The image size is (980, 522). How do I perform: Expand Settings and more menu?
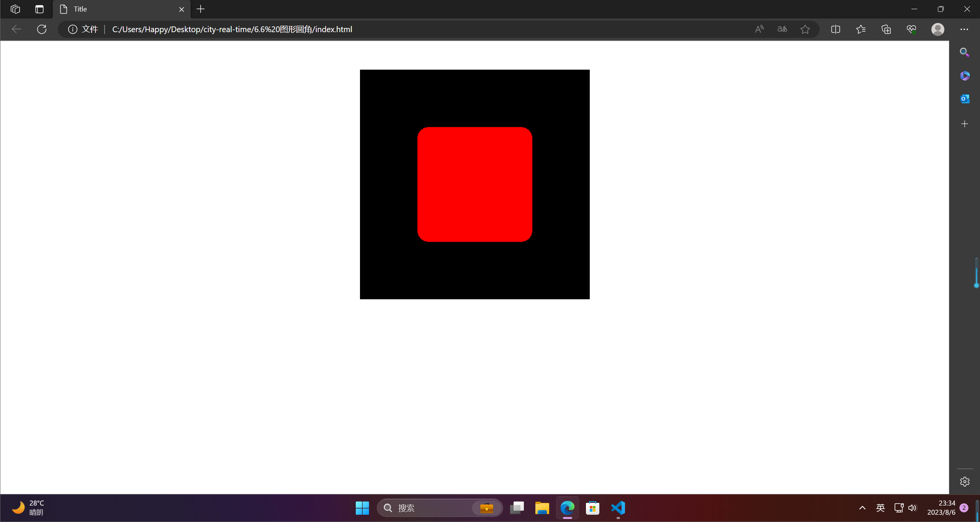[964, 29]
